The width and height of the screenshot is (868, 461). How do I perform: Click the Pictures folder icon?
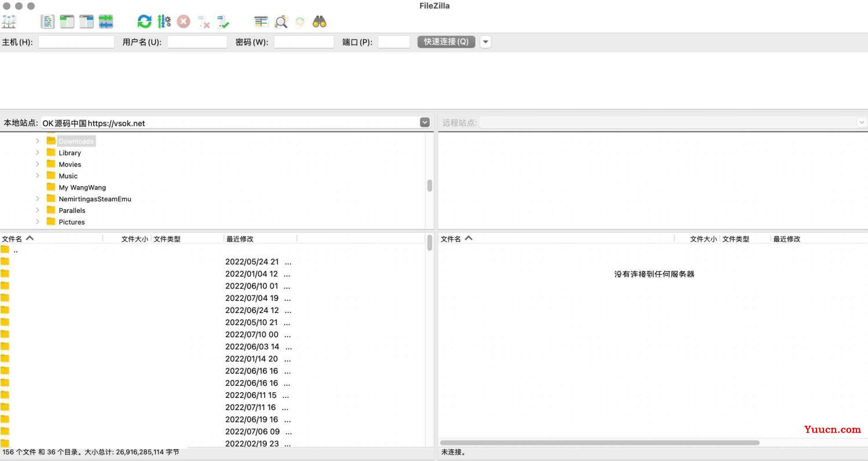[51, 222]
